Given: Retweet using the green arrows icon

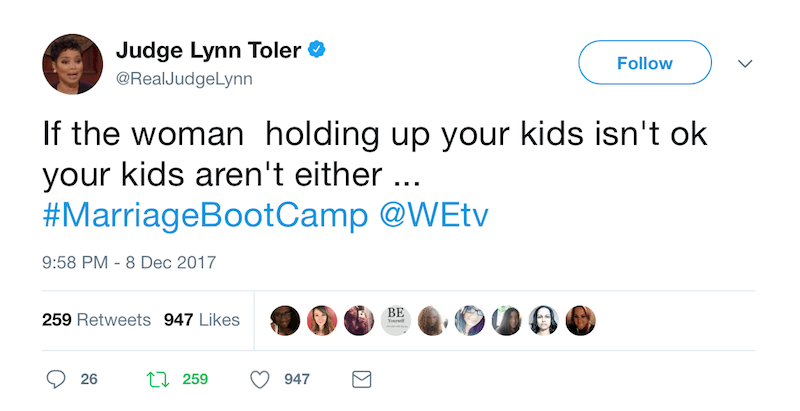Looking at the screenshot, I should point(157,380).
